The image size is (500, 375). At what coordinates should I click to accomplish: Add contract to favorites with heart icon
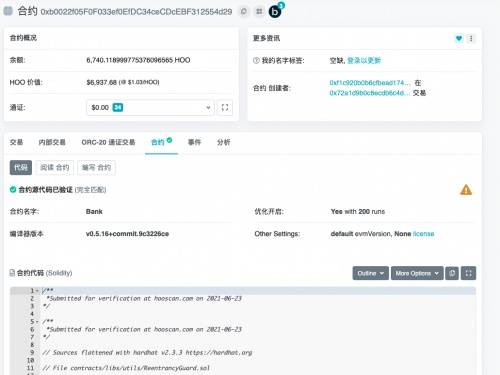point(459,38)
